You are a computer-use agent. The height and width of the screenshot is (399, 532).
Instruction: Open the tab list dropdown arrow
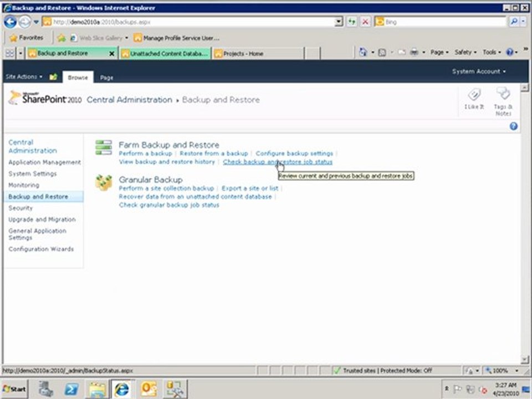point(21,53)
